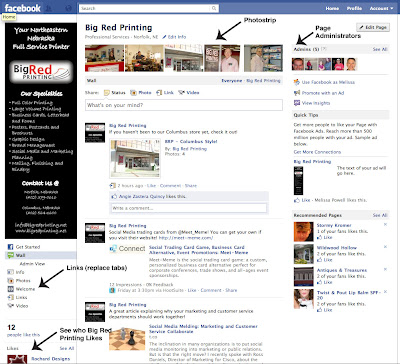Dismiss Stormy Kromer recommendation
This screenshot has width=400, height=364.
[385, 225]
